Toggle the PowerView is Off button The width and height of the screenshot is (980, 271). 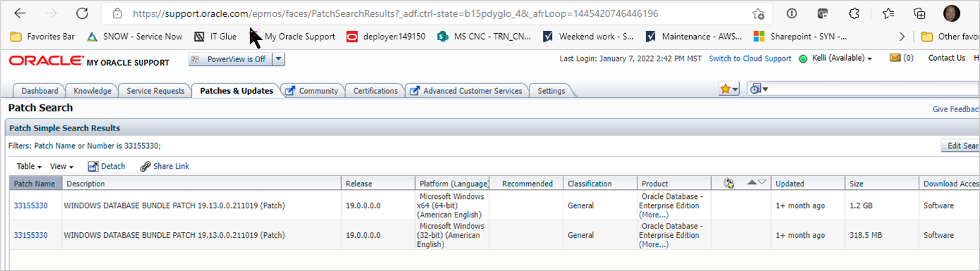coord(230,59)
